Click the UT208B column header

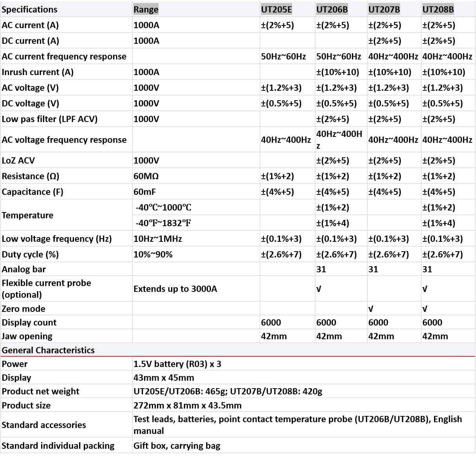click(x=438, y=9)
